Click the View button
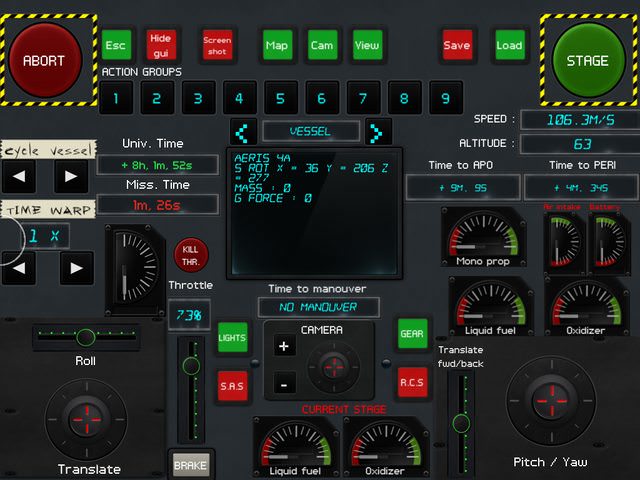 (367, 45)
